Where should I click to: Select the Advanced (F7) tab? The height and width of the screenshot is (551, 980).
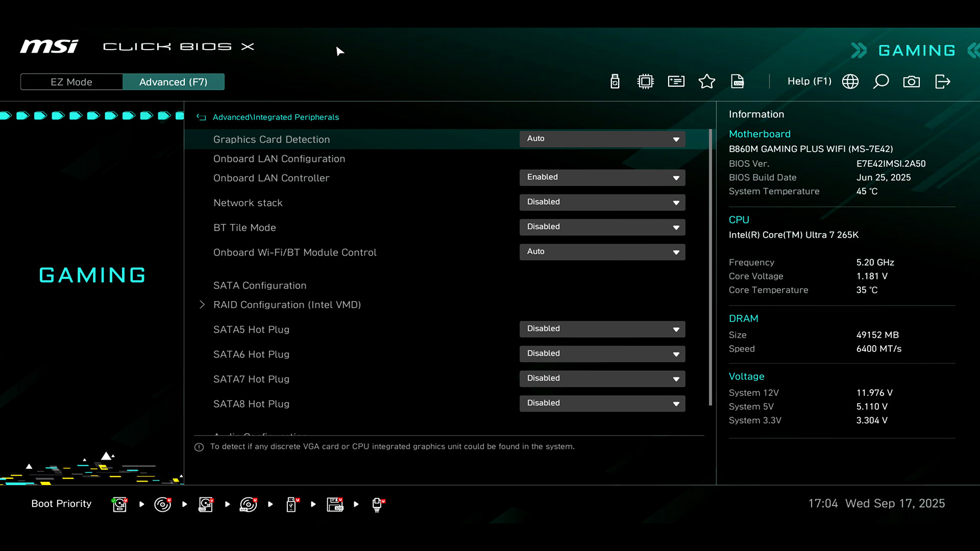click(x=173, y=82)
